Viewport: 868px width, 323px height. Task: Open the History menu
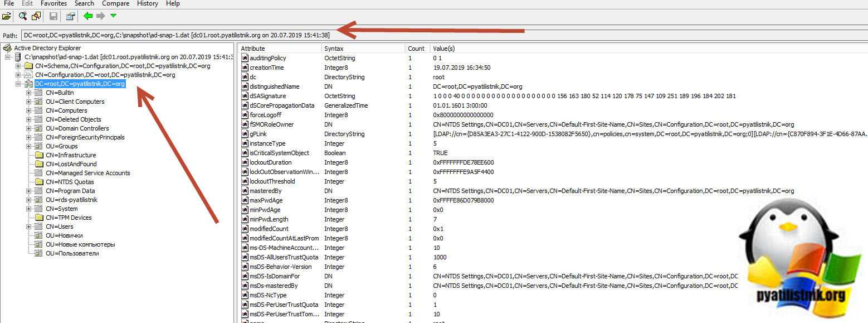point(147,3)
